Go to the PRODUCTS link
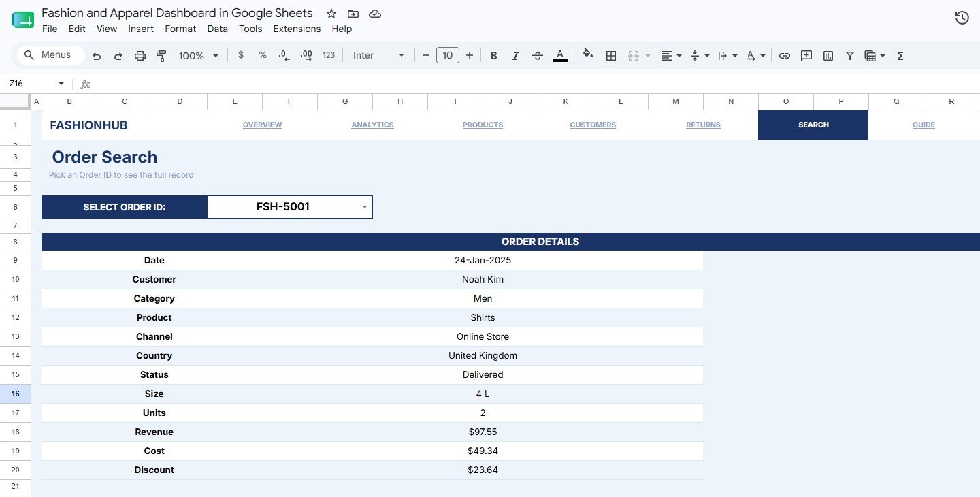This screenshot has height=497, width=980. (x=483, y=125)
